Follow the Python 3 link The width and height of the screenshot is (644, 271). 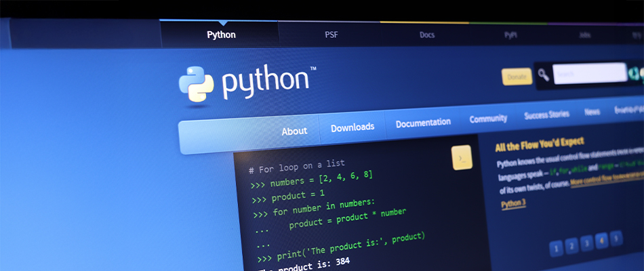(x=512, y=204)
